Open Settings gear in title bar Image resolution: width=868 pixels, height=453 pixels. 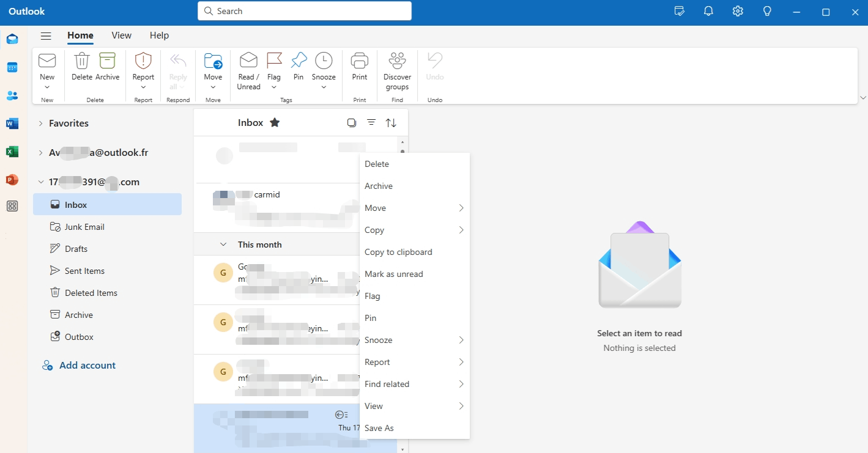(738, 11)
